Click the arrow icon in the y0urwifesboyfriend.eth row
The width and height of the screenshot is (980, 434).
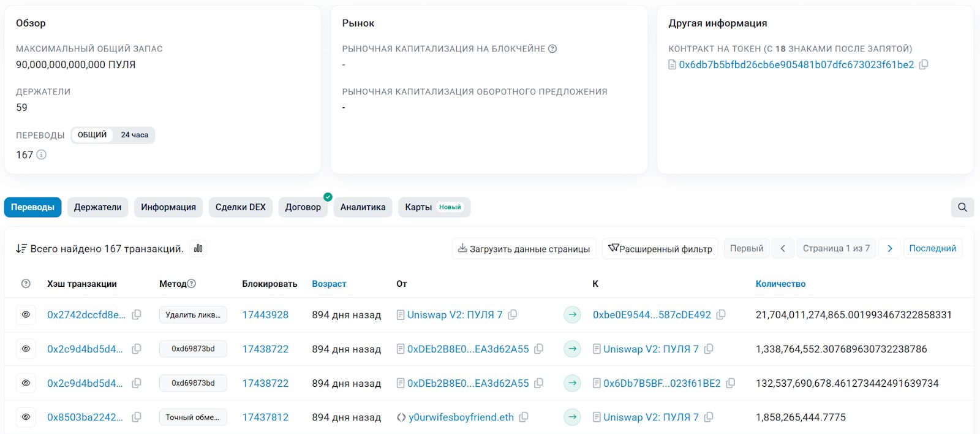[x=572, y=417]
